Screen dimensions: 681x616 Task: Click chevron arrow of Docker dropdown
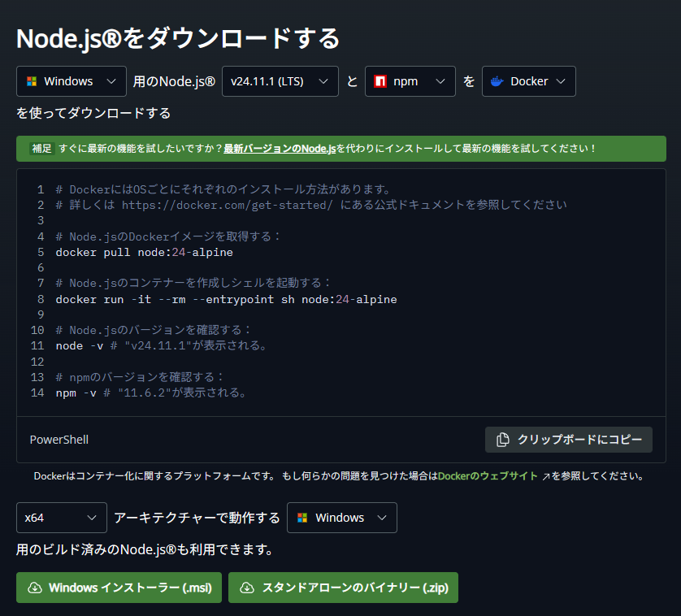561,81
